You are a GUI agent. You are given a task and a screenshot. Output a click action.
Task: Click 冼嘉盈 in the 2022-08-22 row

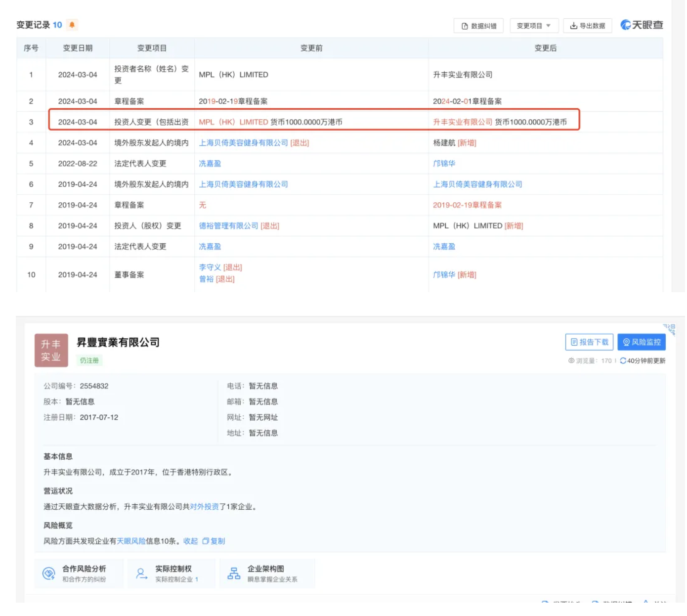point(210,164)
